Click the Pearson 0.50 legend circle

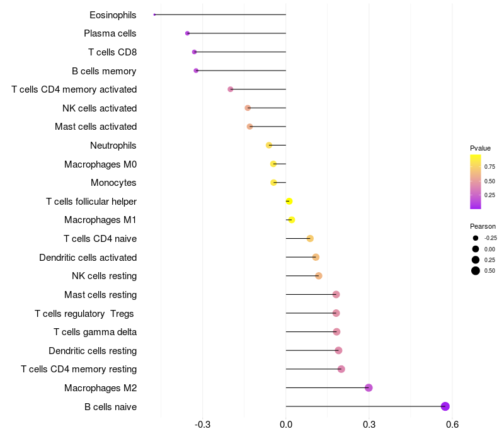pos(476,271)
